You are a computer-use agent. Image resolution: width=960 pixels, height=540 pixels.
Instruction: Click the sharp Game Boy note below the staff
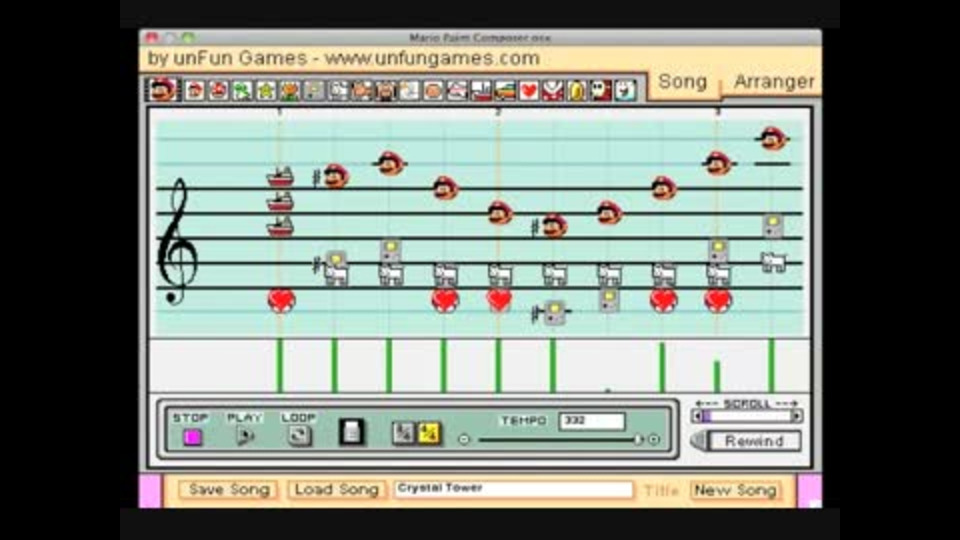click(554, 312)
